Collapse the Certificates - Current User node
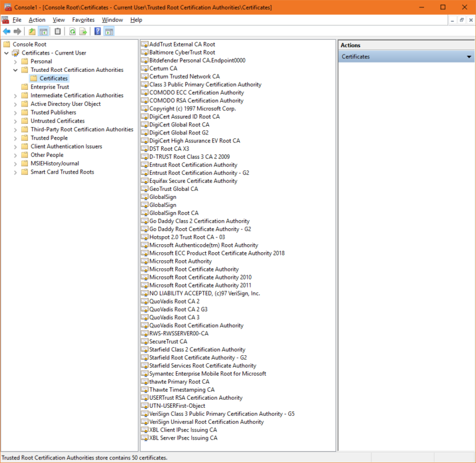 [x=6, y=53]
